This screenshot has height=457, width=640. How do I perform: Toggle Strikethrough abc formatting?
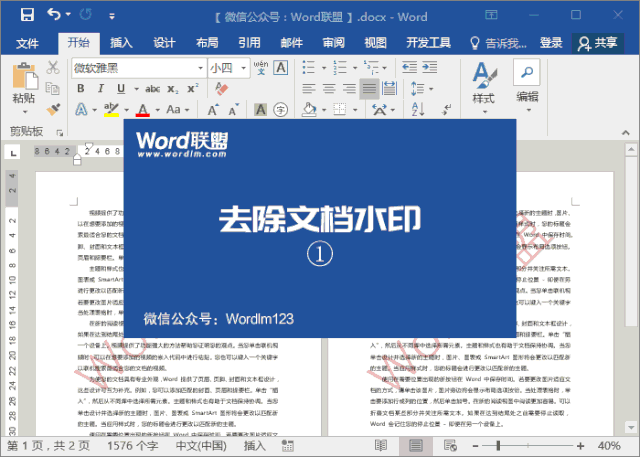(x=152, y=89)
